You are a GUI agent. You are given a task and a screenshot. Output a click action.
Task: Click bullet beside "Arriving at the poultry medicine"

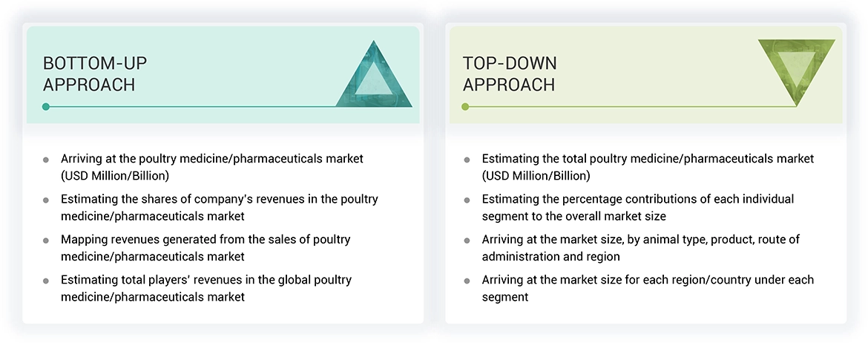click(x=46, y=160)
